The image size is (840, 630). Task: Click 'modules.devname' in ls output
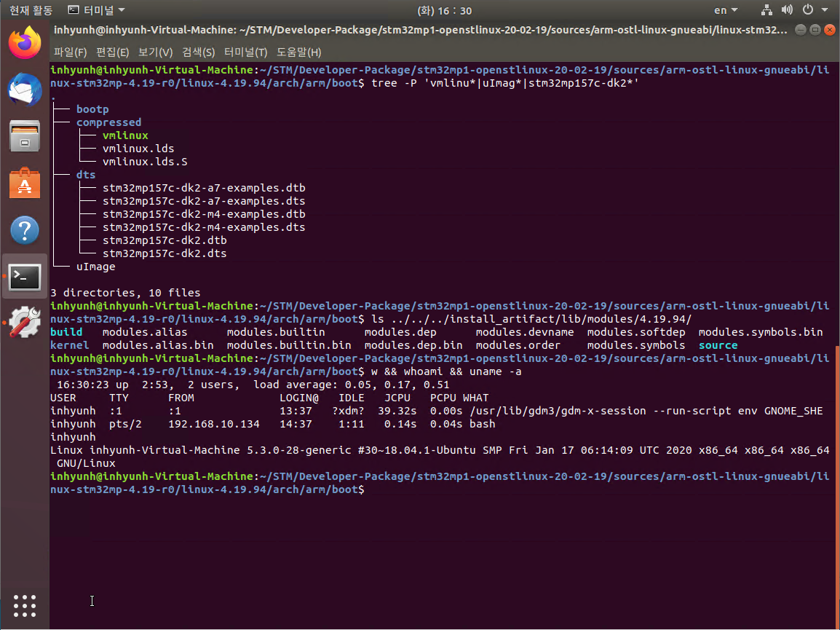(x=525, y=332)
